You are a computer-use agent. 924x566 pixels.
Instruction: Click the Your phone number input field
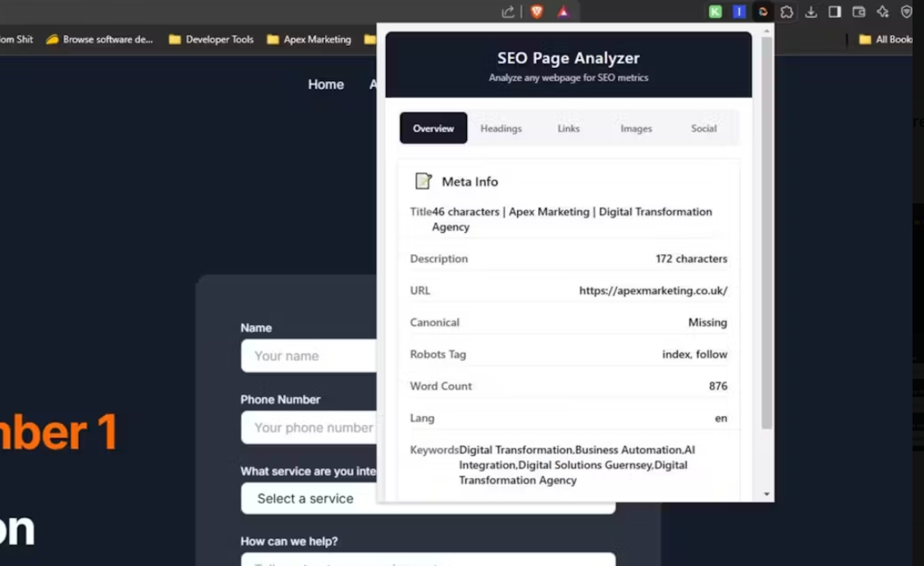pos(309,427)
